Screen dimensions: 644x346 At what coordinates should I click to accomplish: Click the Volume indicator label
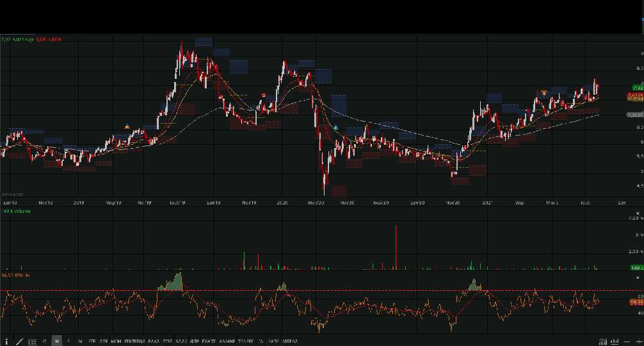(x=13, y=210)
